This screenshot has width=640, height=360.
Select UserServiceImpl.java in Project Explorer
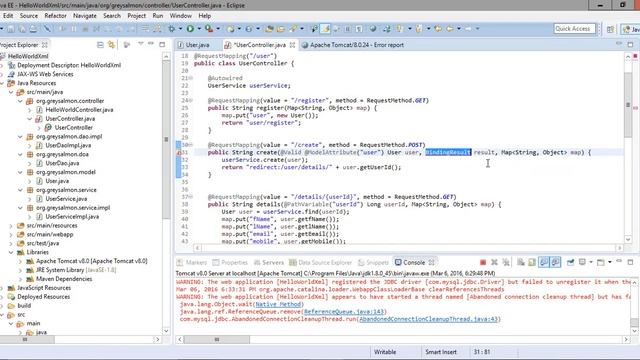click(x=72, y=216)
